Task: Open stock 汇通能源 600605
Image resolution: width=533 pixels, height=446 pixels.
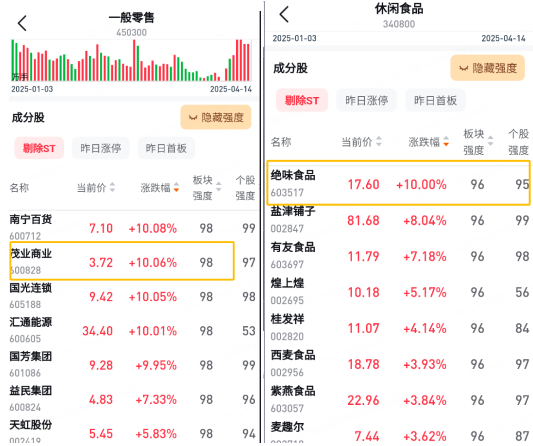Action: [134, 330]
